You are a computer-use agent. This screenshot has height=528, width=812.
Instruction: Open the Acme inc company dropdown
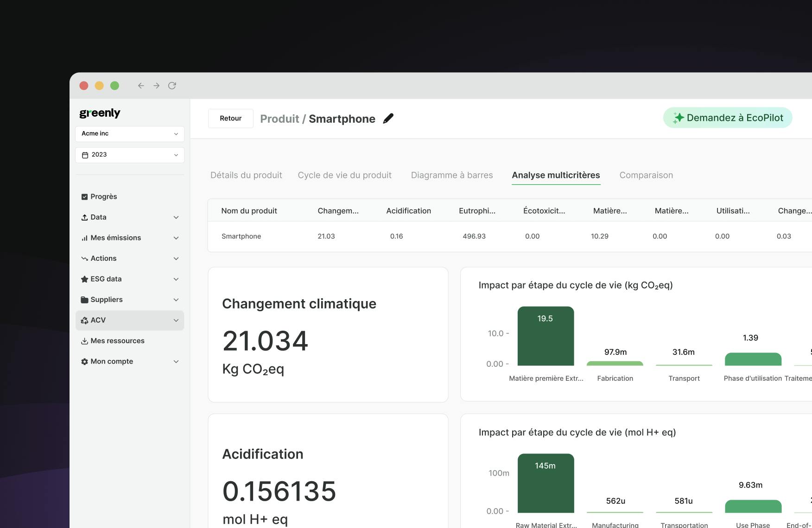[x=130, y=134]
